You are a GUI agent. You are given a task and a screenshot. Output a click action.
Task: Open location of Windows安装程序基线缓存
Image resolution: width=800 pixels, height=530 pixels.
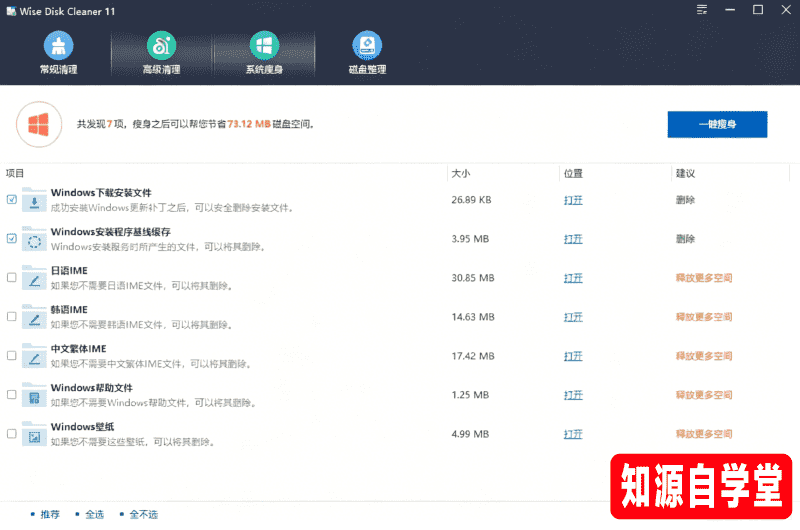pyautogui.click(x=573, y=239)
